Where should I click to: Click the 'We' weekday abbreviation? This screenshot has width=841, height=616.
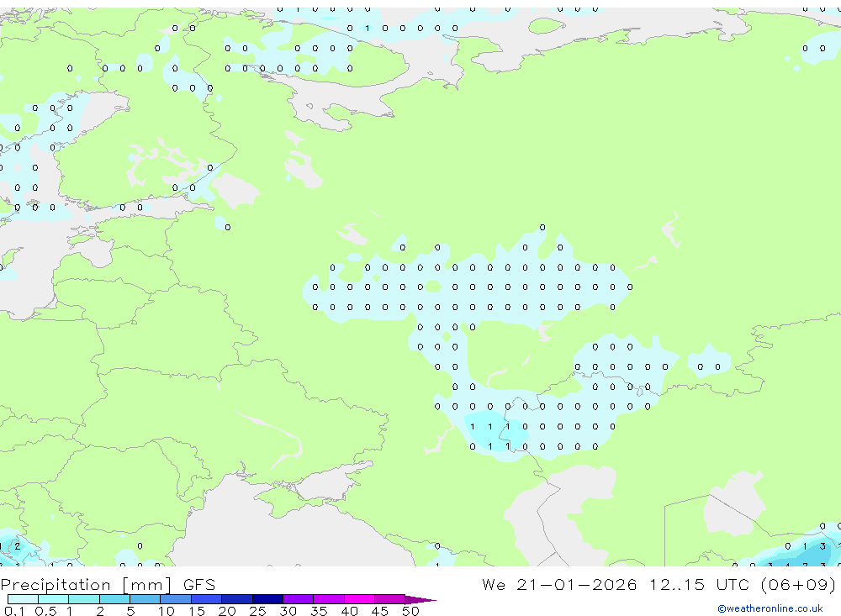pos(494,584)
